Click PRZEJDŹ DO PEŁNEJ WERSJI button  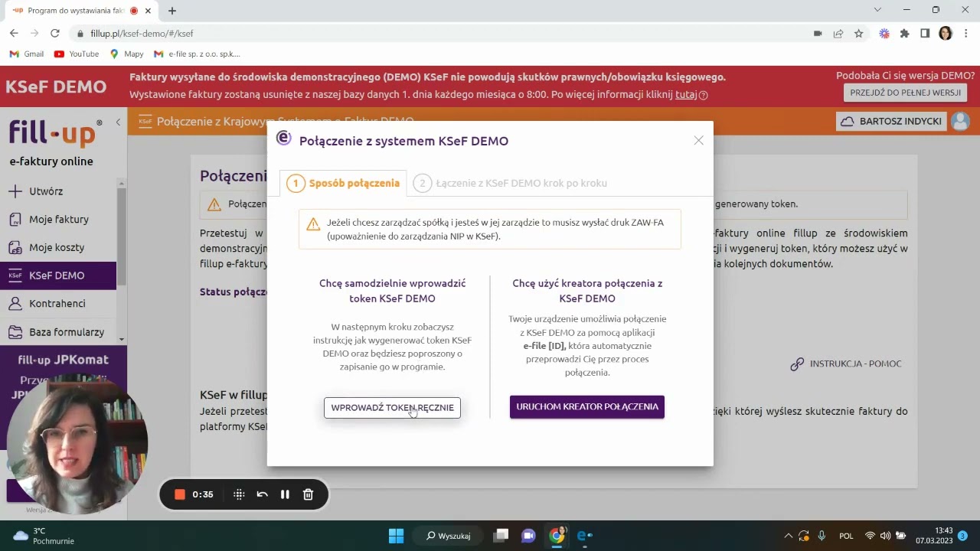pos(905,92)
